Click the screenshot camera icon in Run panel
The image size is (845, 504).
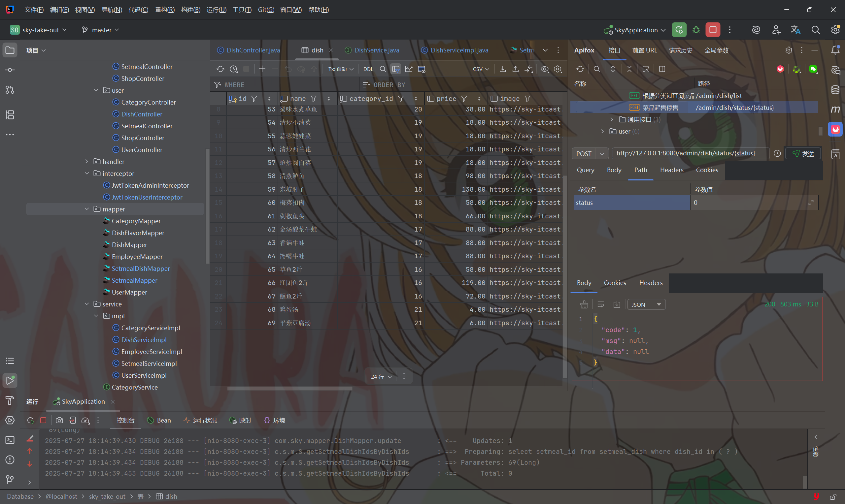point(59,421)
